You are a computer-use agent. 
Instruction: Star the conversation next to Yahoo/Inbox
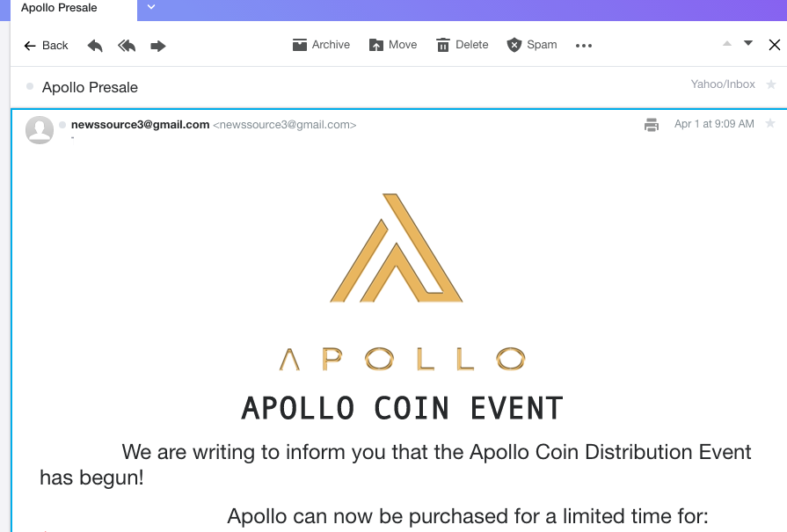point(771,84)
